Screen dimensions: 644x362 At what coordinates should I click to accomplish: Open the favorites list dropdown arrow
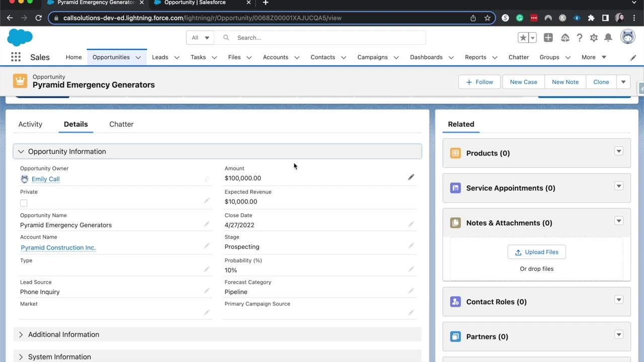pos(532,38)
